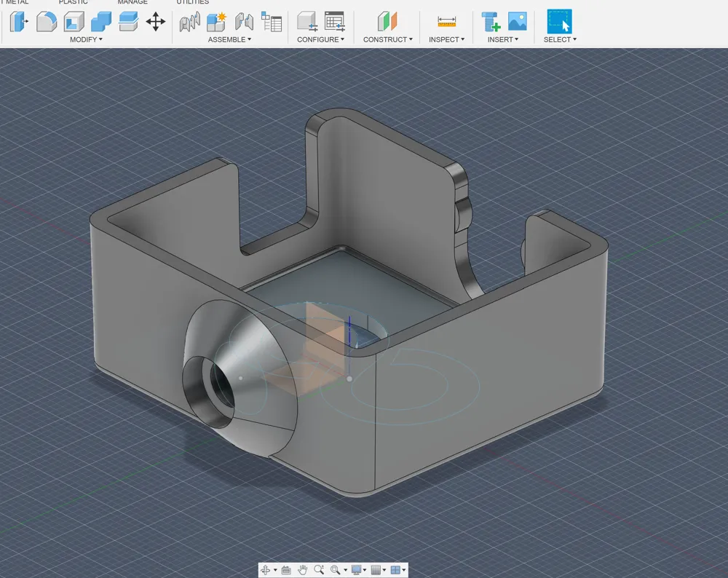Expand the CONFIGURE dropdown menu
This screenshot has height=578, width=728.
320,39
